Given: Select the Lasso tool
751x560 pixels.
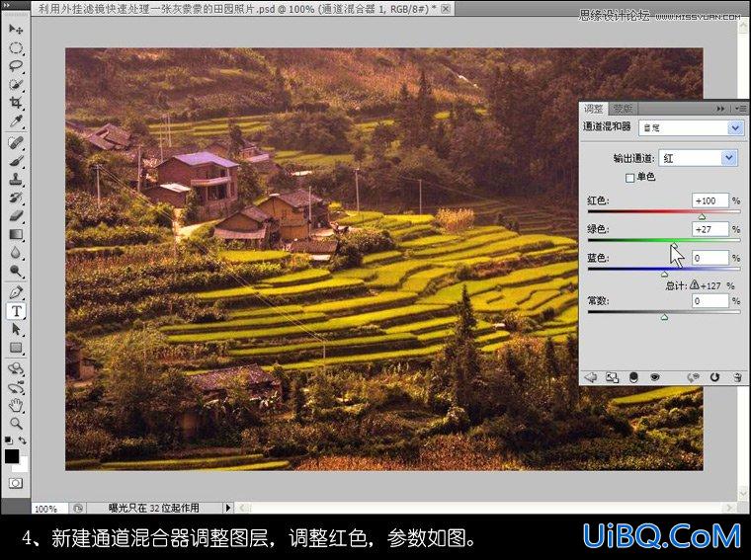Looking at the screenshot, I should tap(16, 66).
